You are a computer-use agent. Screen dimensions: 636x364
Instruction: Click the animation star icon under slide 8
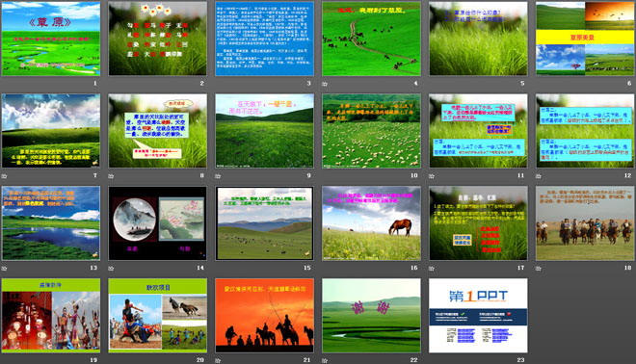click(x=111, y=176)
